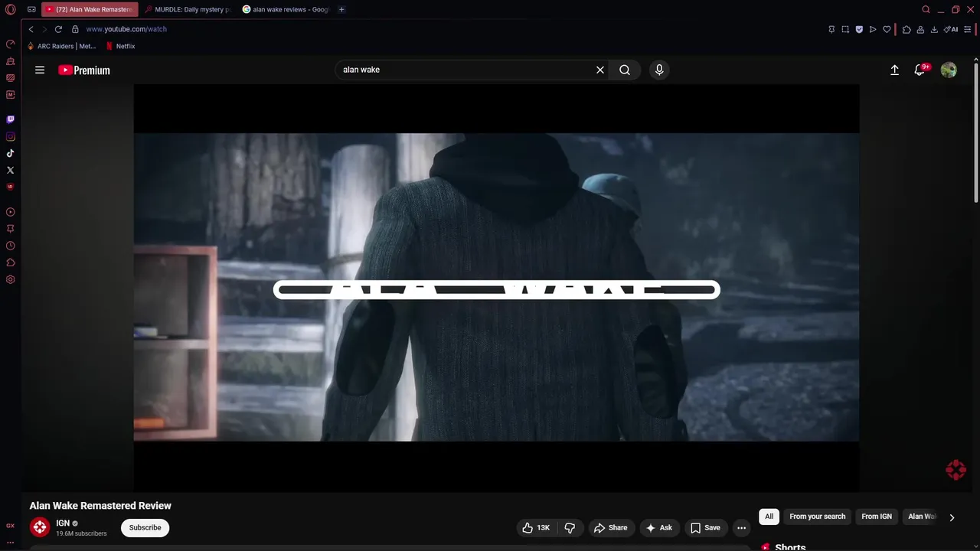Open Twitch in the sidebar

(x=10, y=119)
